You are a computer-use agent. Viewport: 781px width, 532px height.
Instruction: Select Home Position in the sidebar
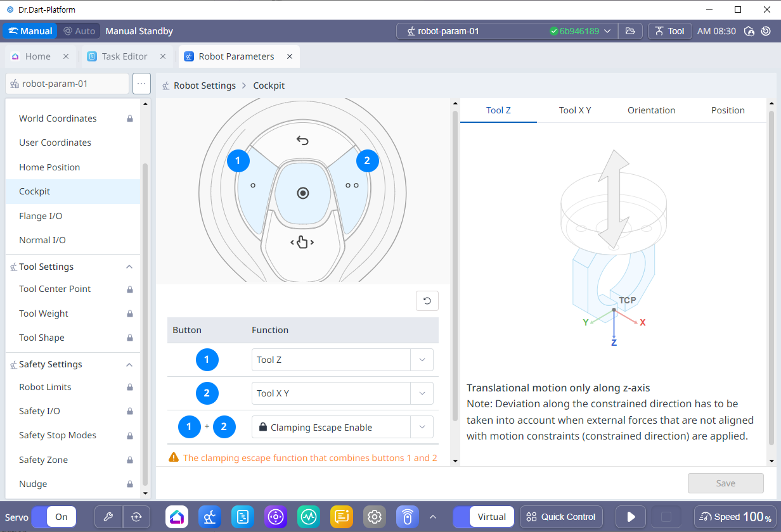click(49, 167)
